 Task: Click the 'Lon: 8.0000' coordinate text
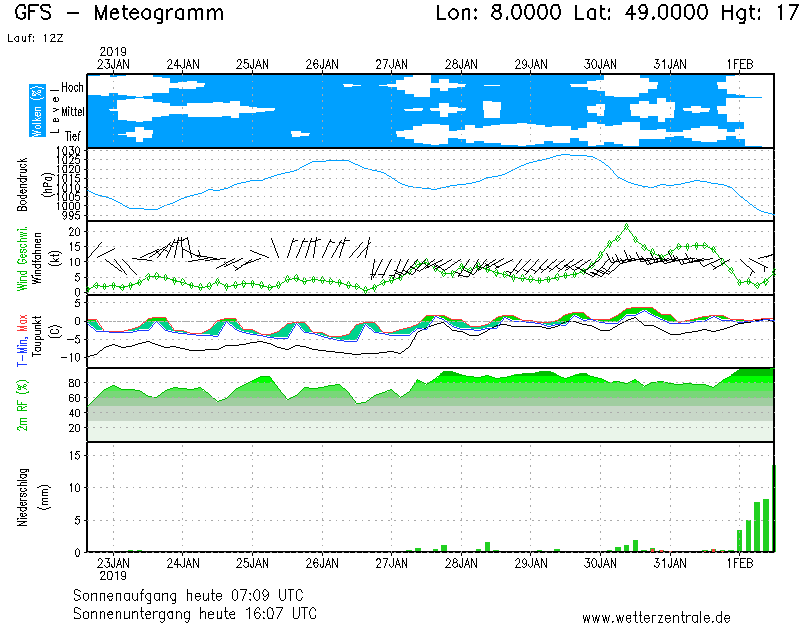click(498, 13)
